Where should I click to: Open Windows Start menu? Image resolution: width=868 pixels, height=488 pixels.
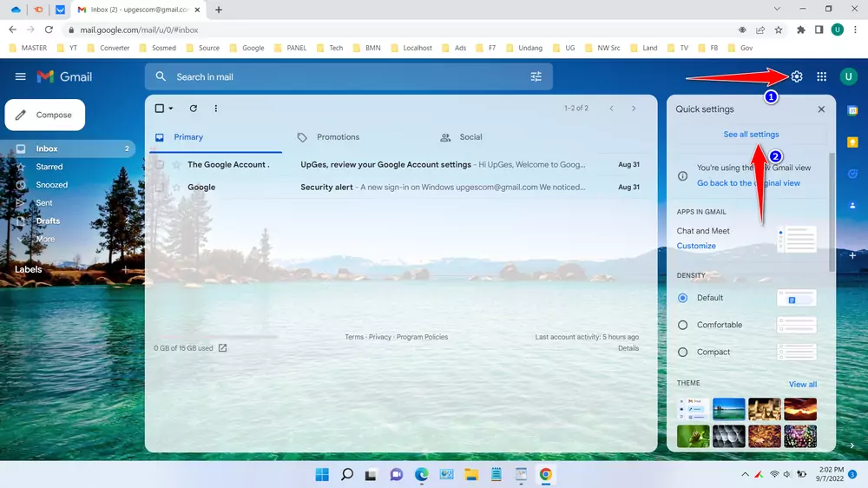[322, 474]
